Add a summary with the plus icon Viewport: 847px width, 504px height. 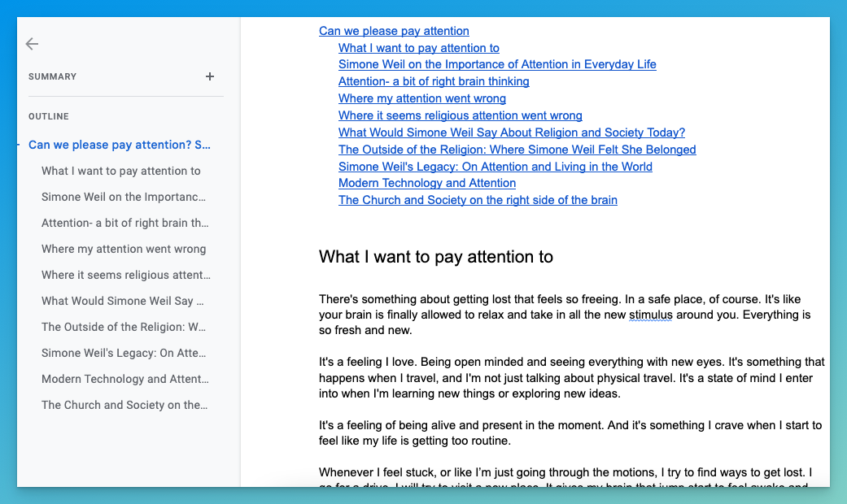[210, 76]
